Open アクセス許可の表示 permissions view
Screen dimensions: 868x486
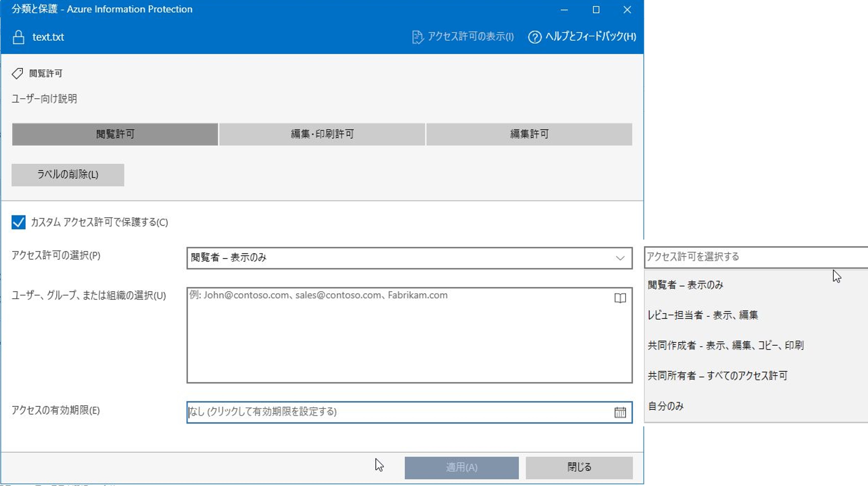click(463, 37)
